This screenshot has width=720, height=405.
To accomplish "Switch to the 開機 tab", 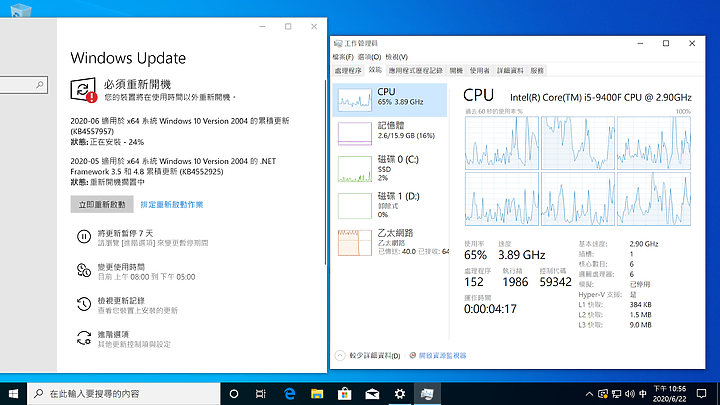I will pyautogui.click(x=456, y=71).
